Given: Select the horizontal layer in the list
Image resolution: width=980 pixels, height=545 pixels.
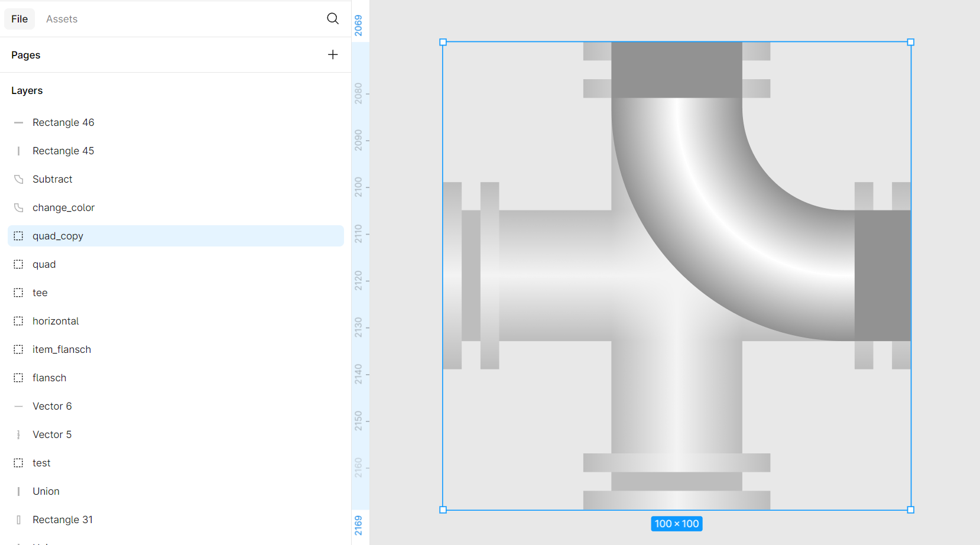Looking at the screenshot, I should click(x=56, y=321).
